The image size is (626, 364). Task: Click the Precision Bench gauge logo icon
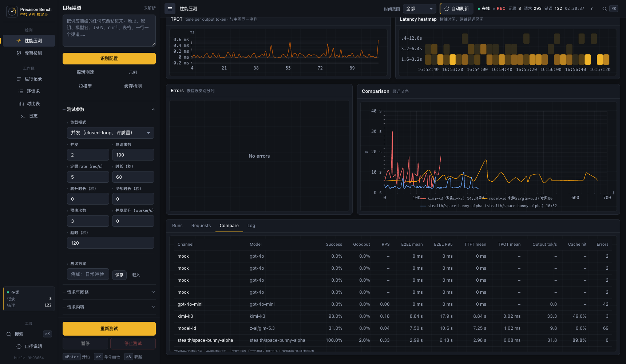[12, 12]
